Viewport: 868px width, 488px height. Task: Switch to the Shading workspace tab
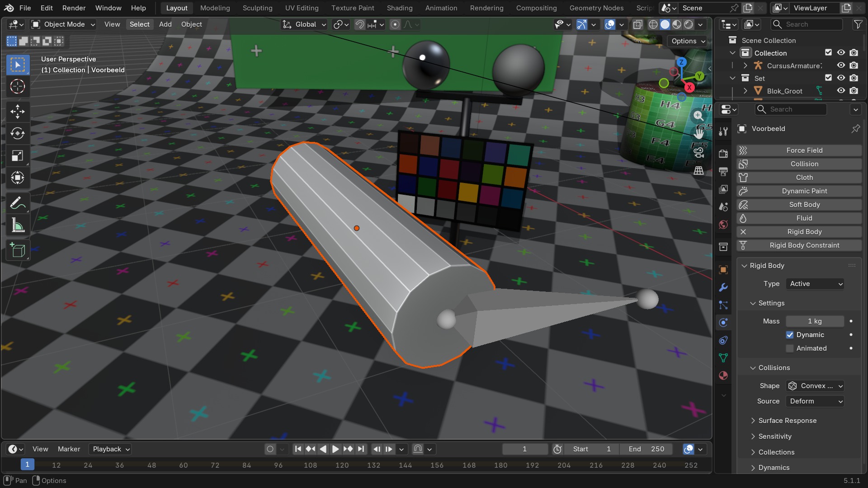pos(399,8)
